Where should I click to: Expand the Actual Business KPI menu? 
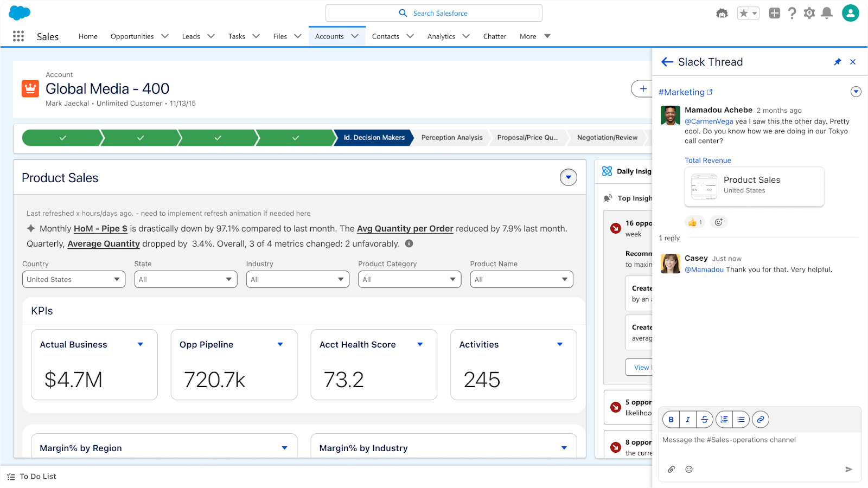tap(141, 344)
